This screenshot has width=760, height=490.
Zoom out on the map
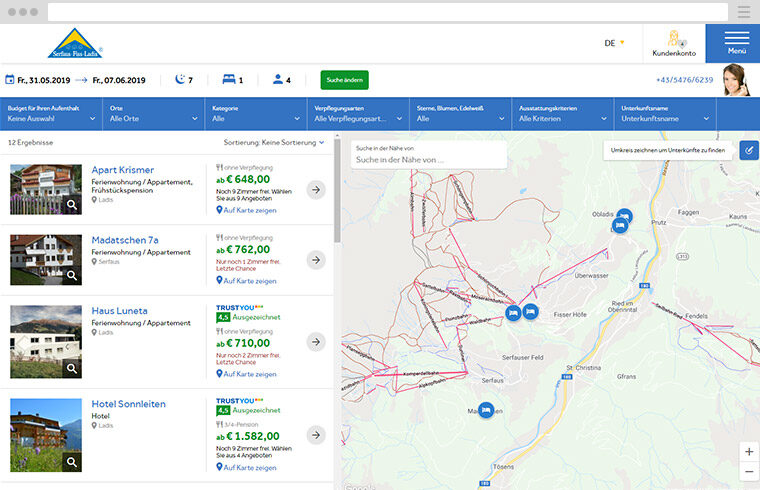pos(749,472)
